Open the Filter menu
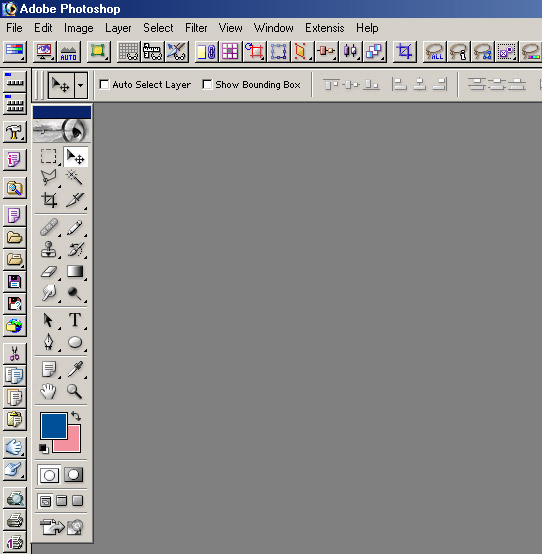 tap(196, 28)
